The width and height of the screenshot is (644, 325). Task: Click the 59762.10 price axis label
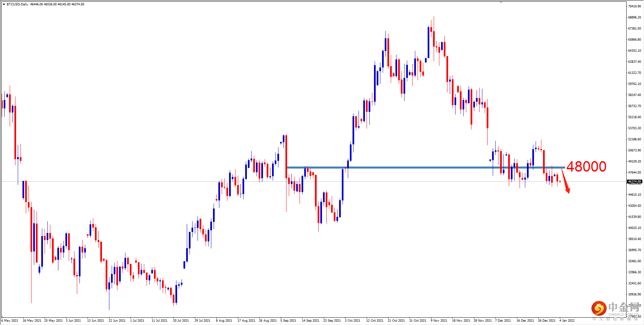(635, 84)
